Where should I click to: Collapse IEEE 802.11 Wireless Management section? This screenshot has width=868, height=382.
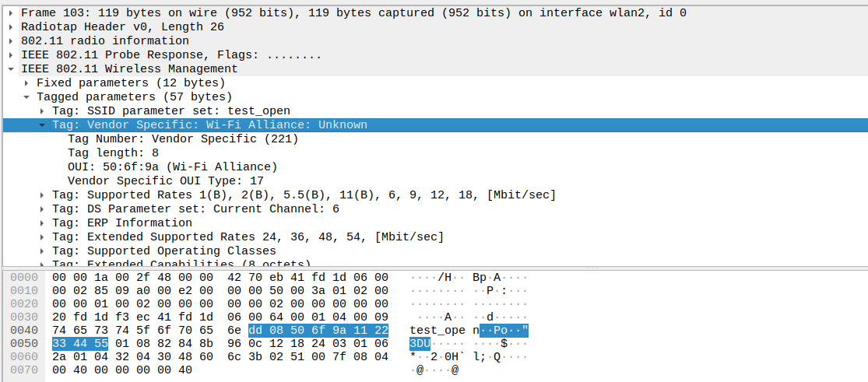click(11, 69)
